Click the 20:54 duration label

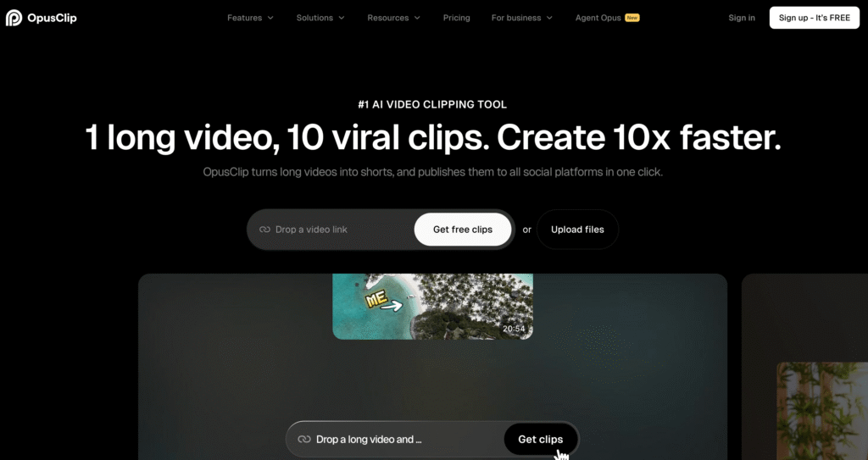point(514,329)
